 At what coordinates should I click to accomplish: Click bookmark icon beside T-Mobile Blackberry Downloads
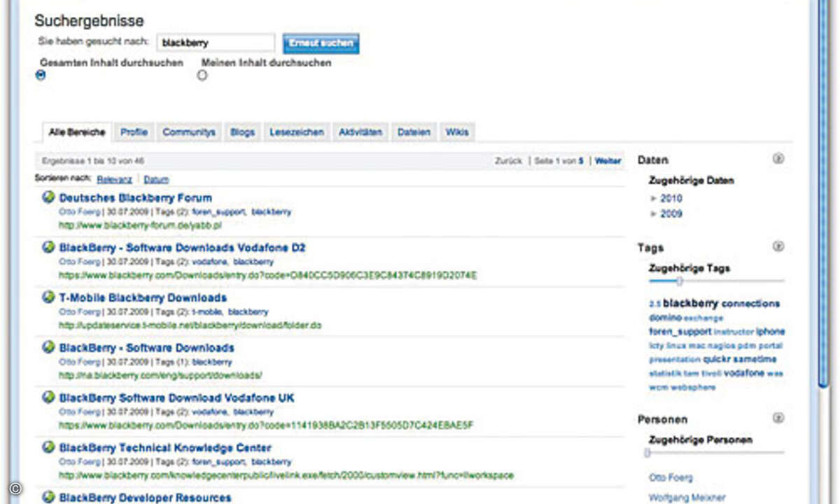coord(48,297)
